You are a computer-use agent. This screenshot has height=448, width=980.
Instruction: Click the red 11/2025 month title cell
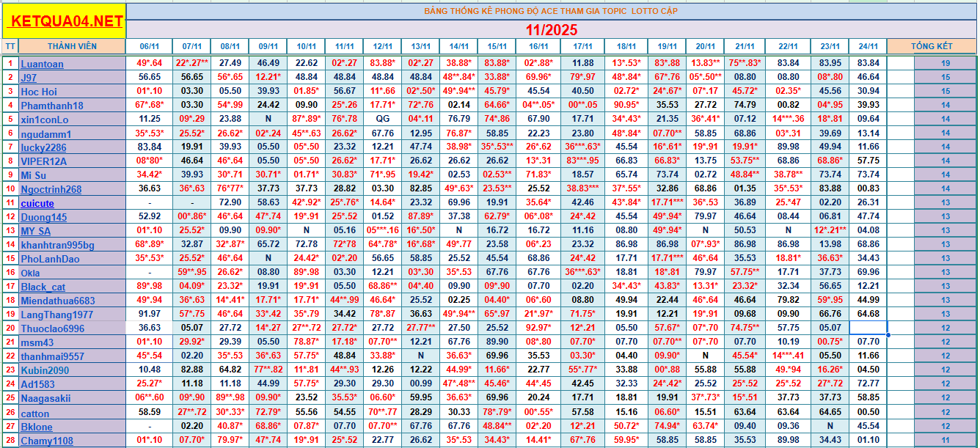(x=551, y=30)
